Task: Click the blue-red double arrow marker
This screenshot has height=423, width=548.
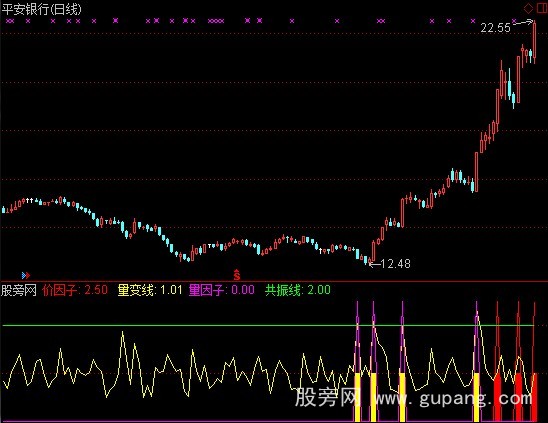Action: (x=26, y=275)
